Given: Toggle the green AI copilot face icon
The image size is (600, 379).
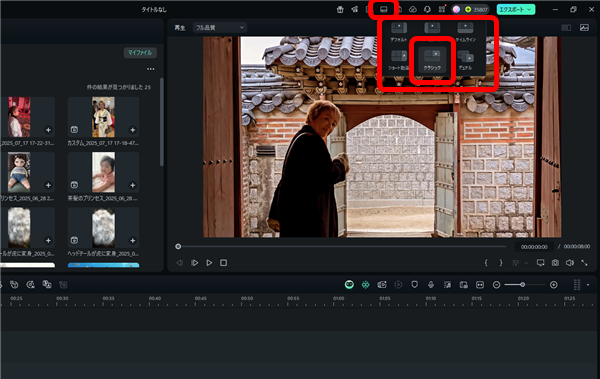Looking at the screenshot, I should tap(349, 284).
